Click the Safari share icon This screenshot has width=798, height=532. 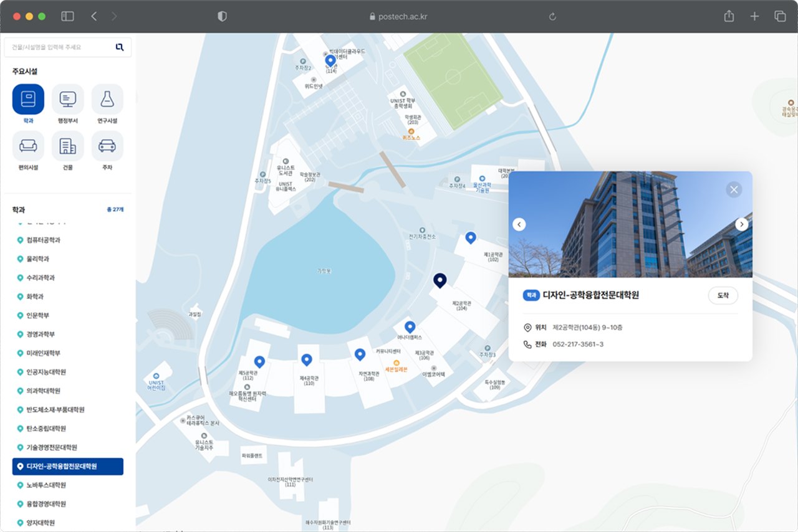[729, 16]
